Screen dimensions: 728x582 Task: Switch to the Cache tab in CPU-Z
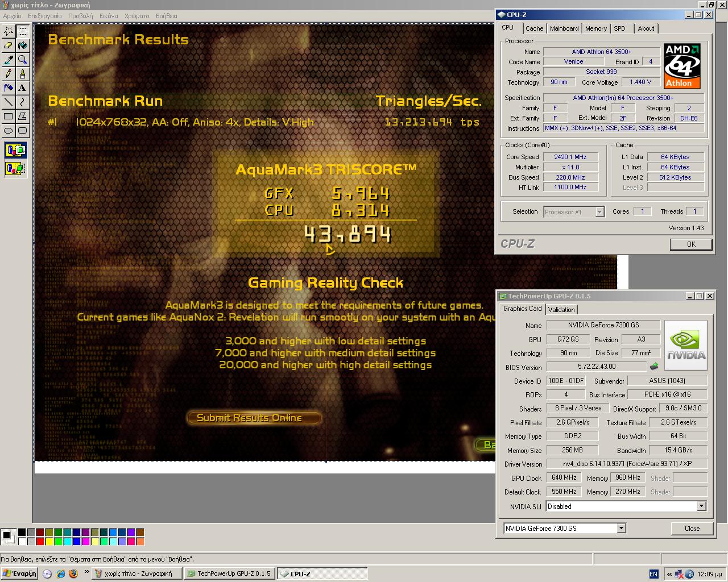point(534,28)
